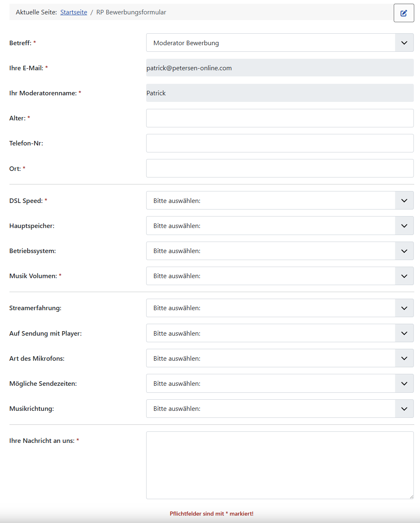The height and width of the screenshot is (523, 420).
Task: Click the chevron arrow on the Betreff field
Action: tap(404, 42)
